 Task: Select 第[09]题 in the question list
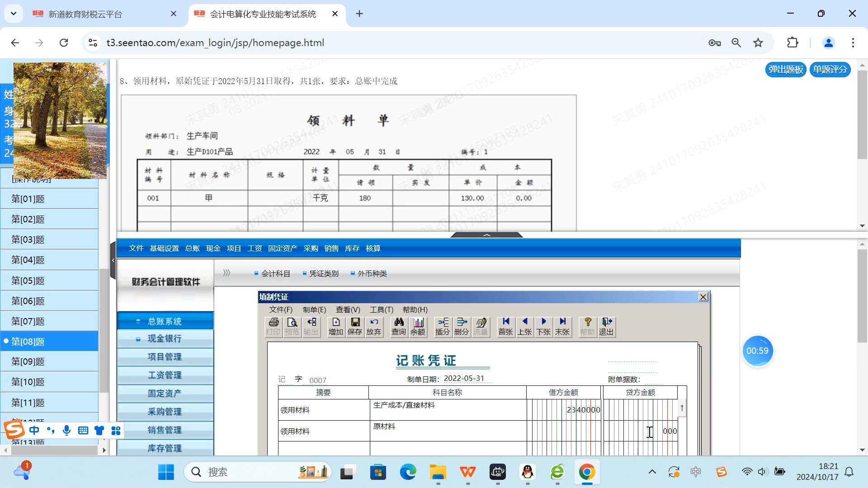pyautogui.click(x=28, y=361)
